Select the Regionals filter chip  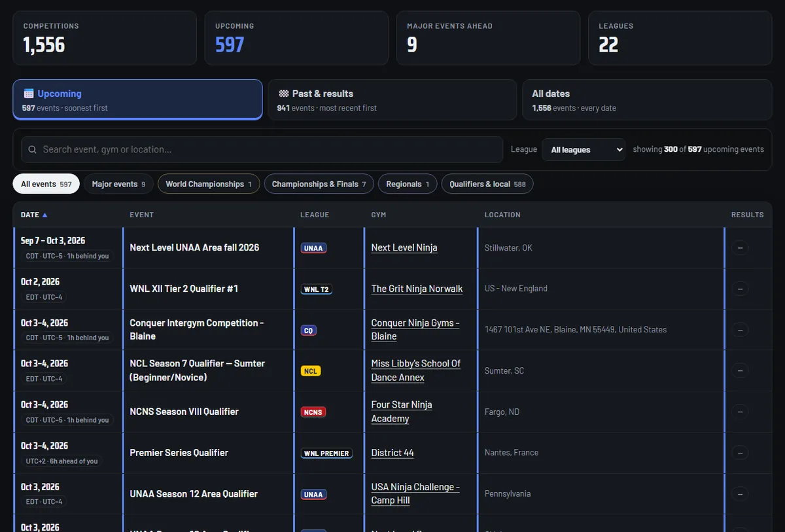(x=408, y=184)
